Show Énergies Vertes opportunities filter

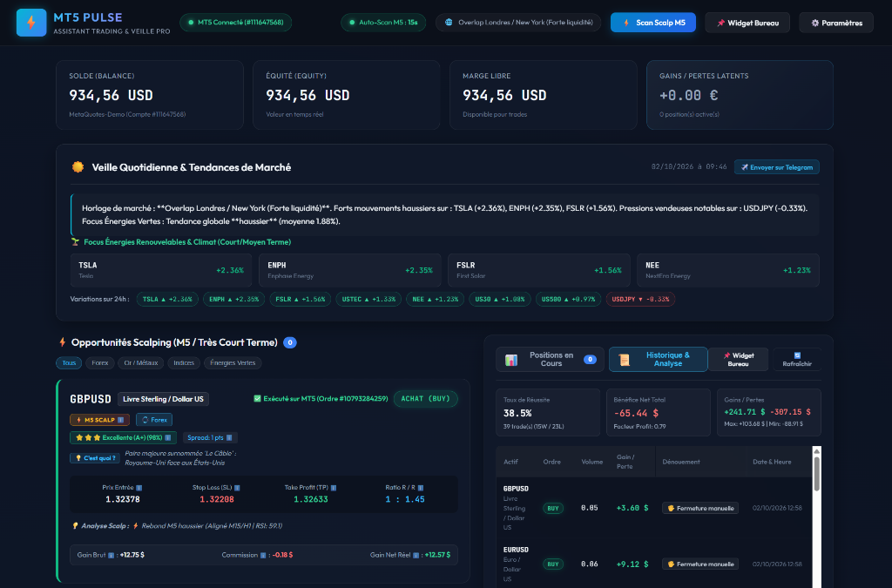(x=233, y=362)
